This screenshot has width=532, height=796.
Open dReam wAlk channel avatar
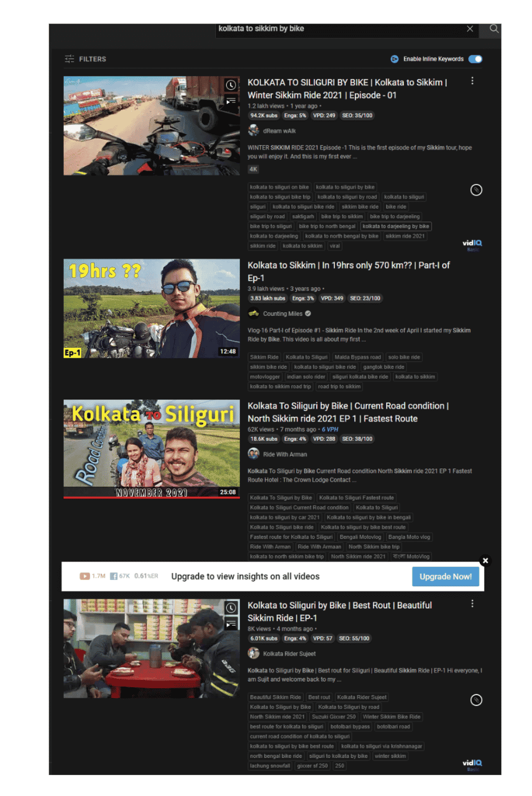coord(253,130)
